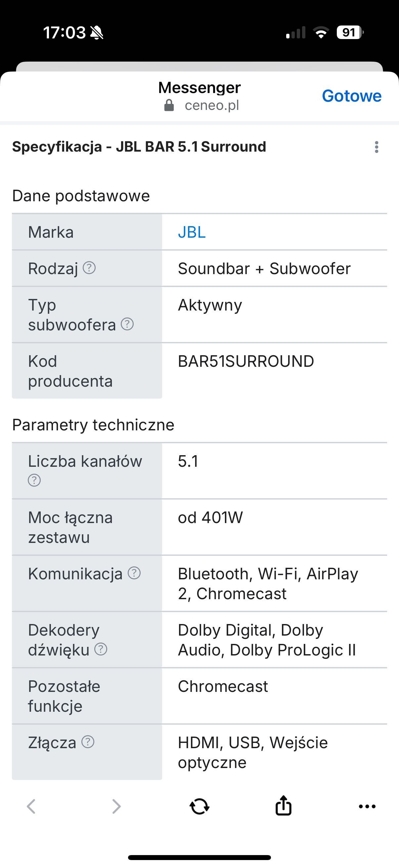Tap the help icon under Liczba kanałów

pos(34,480)
